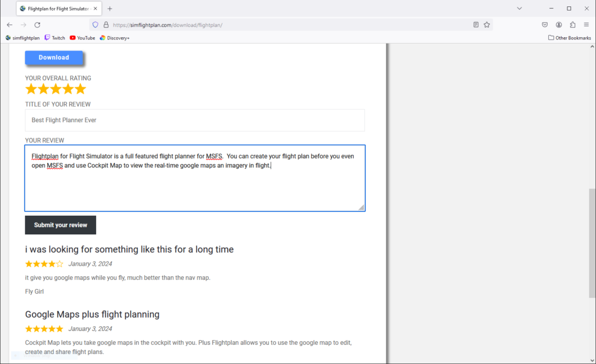The image size is (596, 364).
Task: Click the tracking protection shield icon
Action: [x=95, y=25]
